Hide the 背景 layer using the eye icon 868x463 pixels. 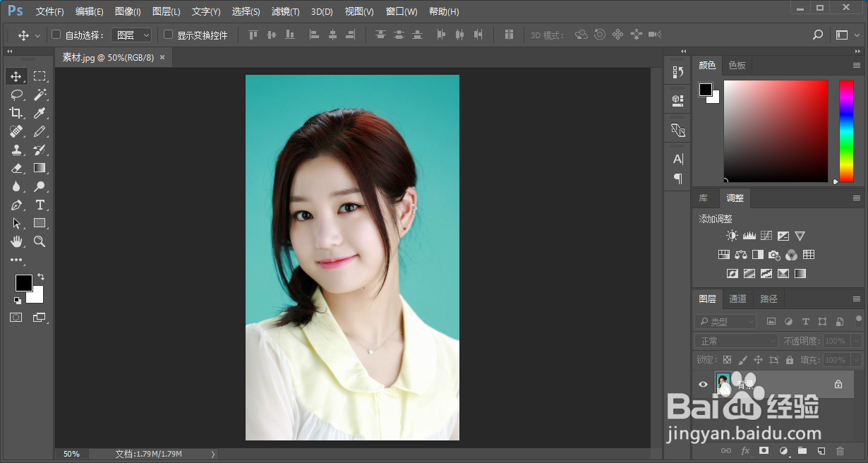coord(703,384)
